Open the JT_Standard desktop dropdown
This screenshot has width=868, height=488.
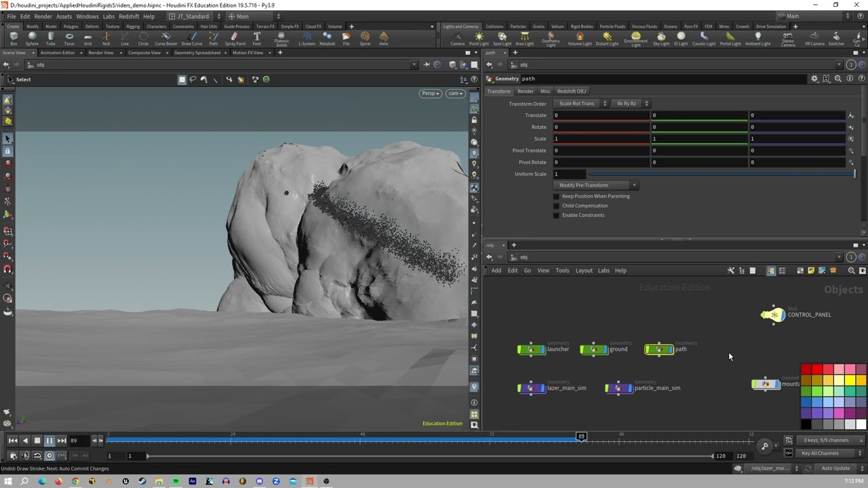(194, 16)
